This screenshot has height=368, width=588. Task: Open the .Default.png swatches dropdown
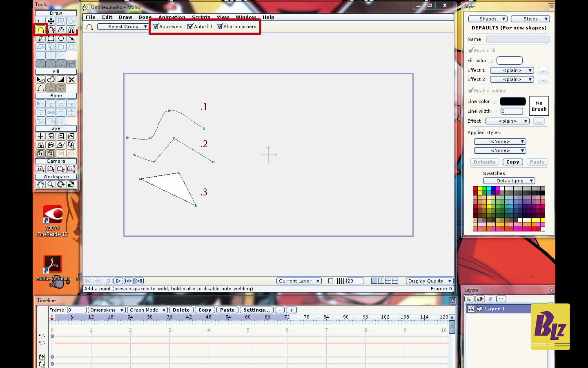(509, 181)
